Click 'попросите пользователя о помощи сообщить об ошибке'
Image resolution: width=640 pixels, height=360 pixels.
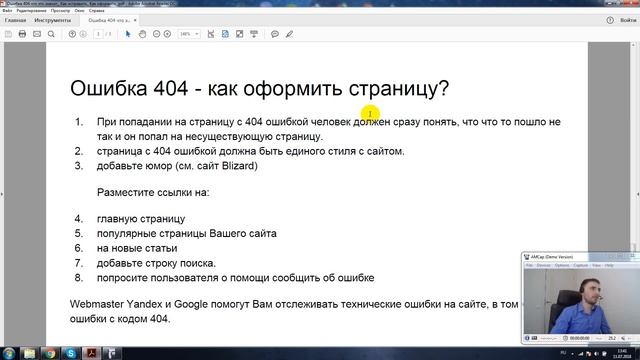tap(236, 278)
